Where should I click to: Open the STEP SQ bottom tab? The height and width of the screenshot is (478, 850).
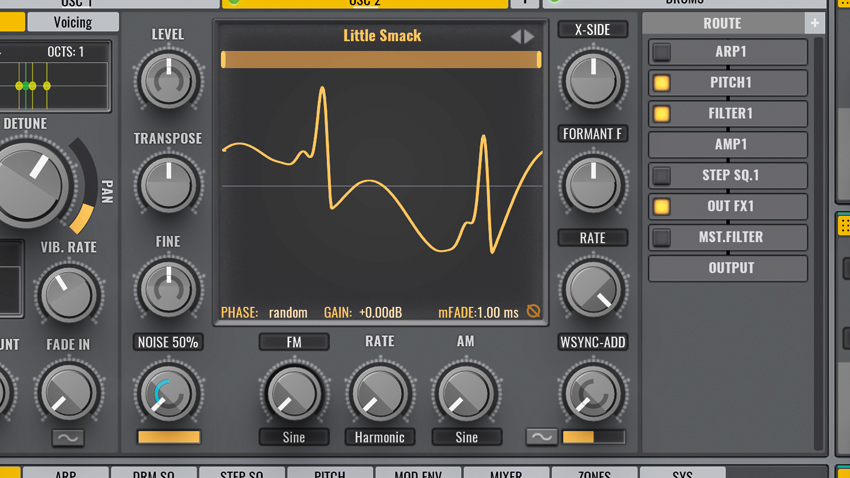coord(242,473)
